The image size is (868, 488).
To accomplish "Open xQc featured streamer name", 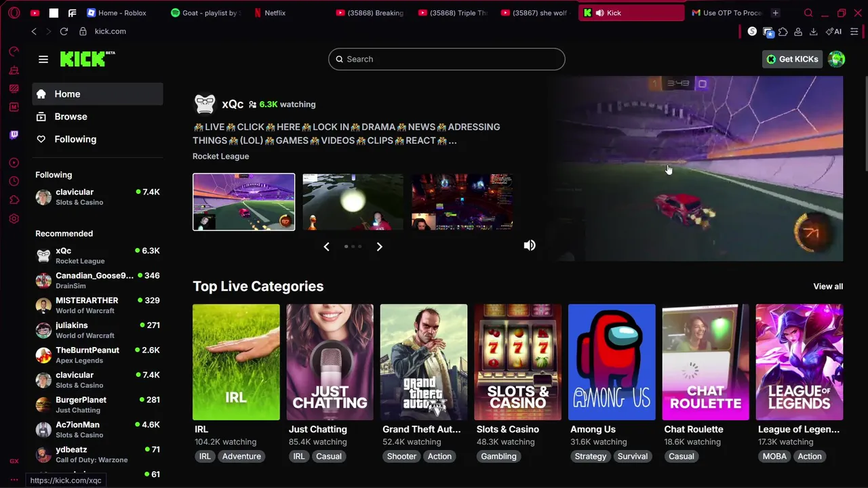I will point(233,104).
